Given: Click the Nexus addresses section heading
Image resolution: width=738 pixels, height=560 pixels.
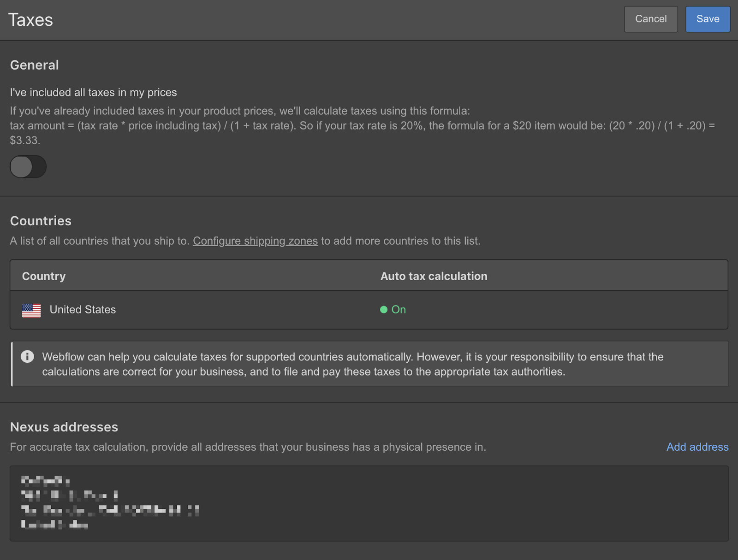Looking at the screenshot, I should (x=64, y=427).
